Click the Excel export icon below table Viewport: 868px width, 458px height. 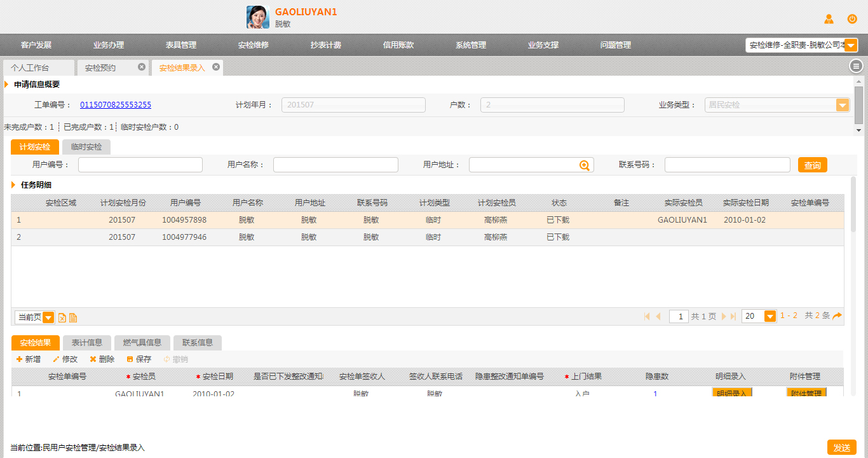(x=62, y=317)
